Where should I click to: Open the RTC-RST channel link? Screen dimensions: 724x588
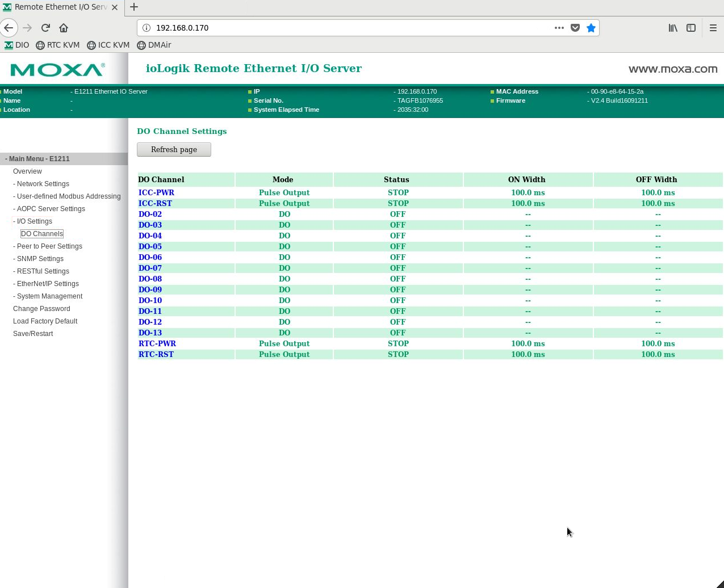[x=156, y=354]
